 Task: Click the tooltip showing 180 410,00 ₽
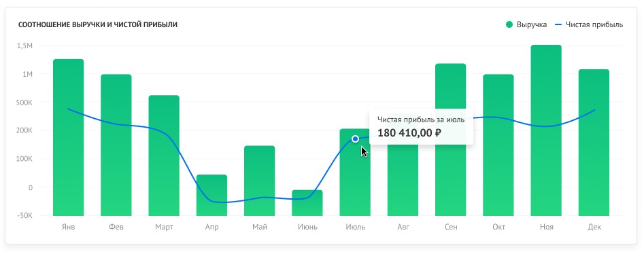[x=422, y=127]
